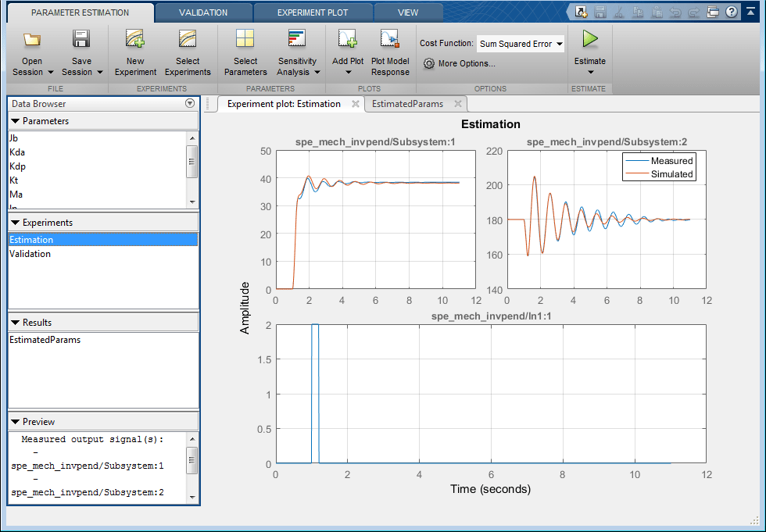Image resolution: width=766 pixels, height=532 pixels.
Task: Select parameter Jb in the list
Action: coord(98,138)
